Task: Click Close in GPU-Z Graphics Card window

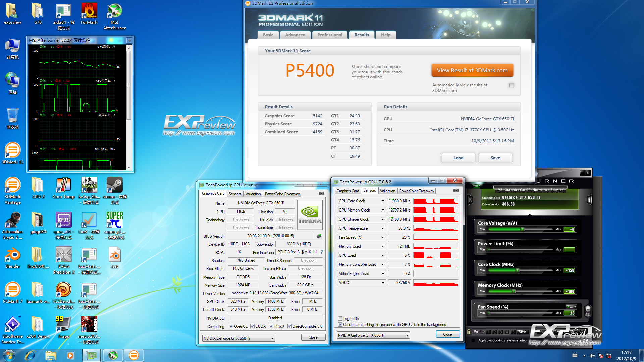Action: [313, 337]
